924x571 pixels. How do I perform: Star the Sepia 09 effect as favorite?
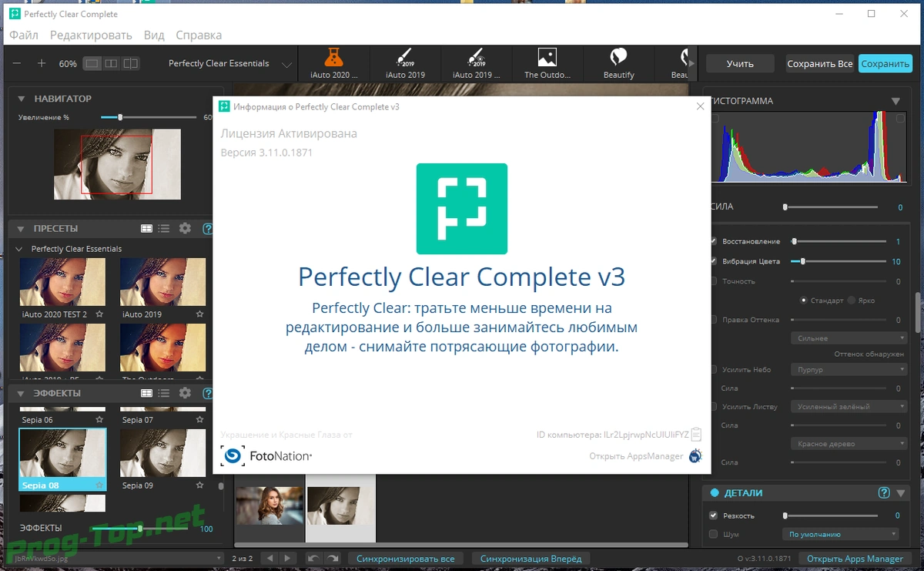click(199, 485)
